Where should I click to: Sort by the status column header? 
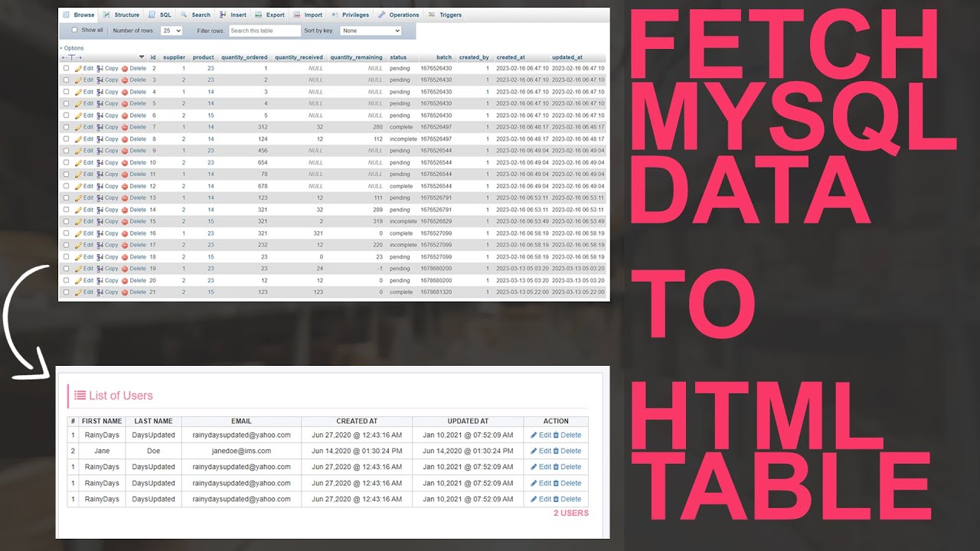[398, 57]
